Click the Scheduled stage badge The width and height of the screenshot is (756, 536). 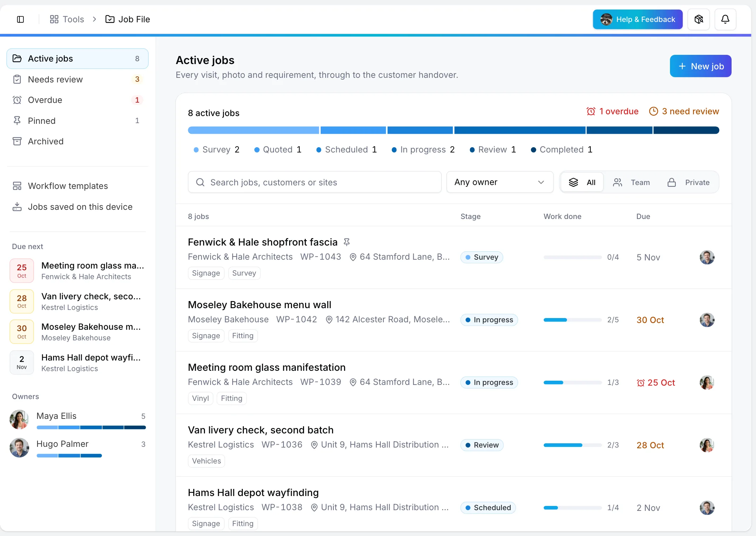point(488,508)
